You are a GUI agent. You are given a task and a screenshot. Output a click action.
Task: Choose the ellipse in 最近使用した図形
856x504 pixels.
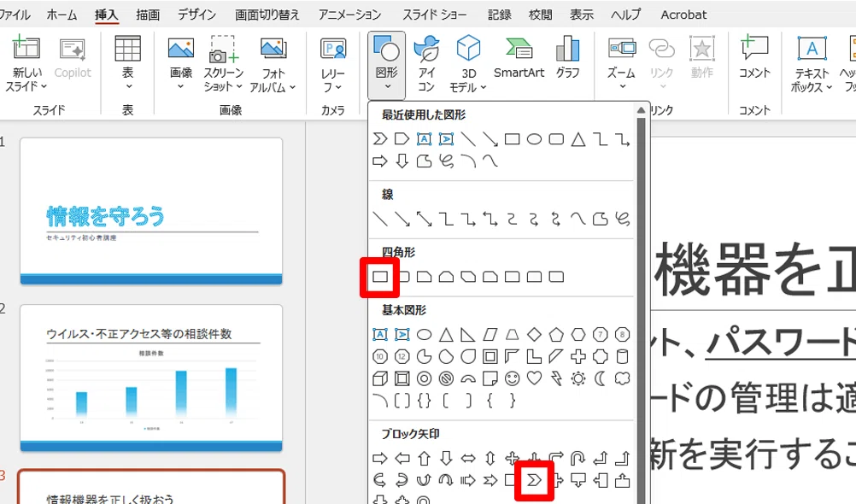click(x=534, y=139)
